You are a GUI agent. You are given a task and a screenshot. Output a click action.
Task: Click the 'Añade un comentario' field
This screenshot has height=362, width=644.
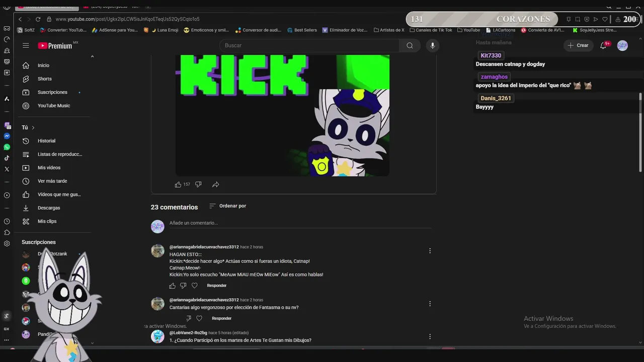pos(300,223)
